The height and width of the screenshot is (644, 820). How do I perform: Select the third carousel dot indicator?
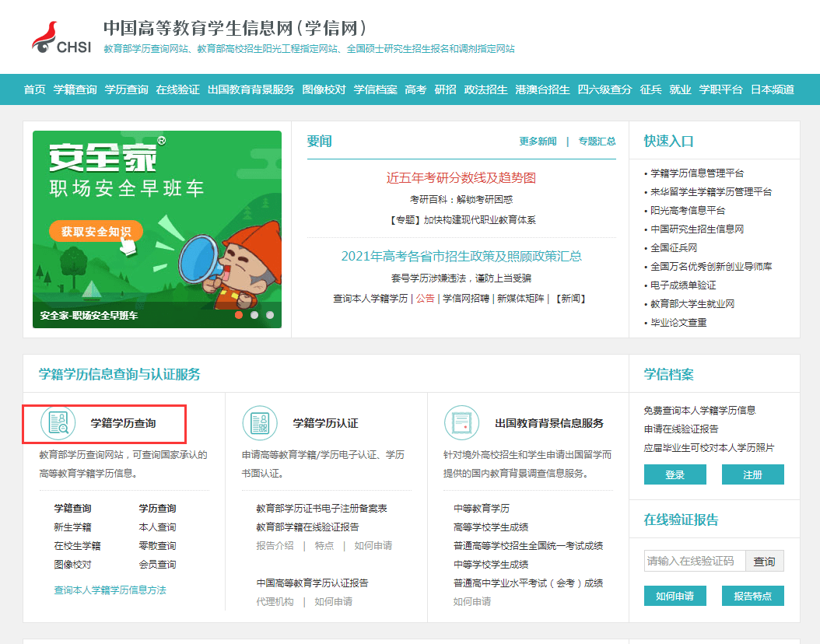270,315
